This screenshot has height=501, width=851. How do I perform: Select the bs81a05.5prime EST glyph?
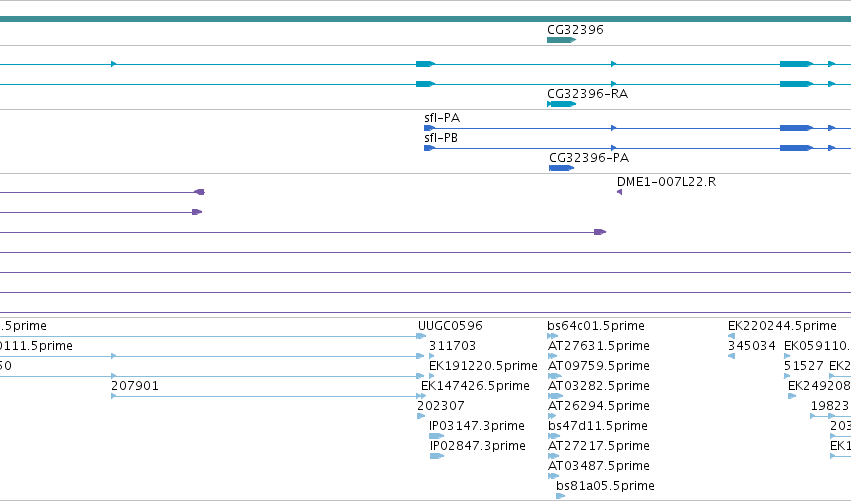coord(561,496)
